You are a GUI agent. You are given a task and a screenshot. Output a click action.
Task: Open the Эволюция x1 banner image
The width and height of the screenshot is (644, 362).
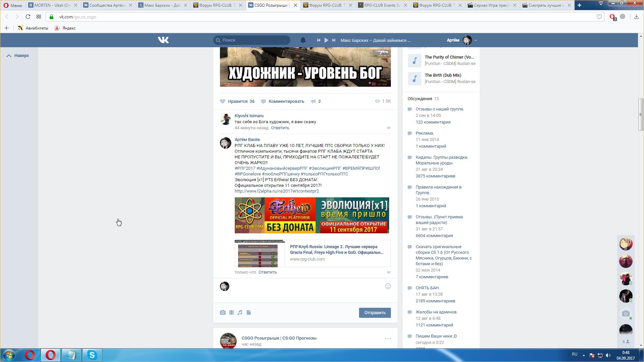[312, 215]
